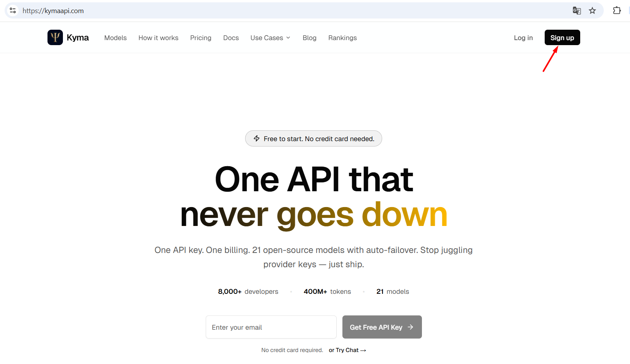Visit the Blog
The image size is (630, 364).
(x=309, y=38)
